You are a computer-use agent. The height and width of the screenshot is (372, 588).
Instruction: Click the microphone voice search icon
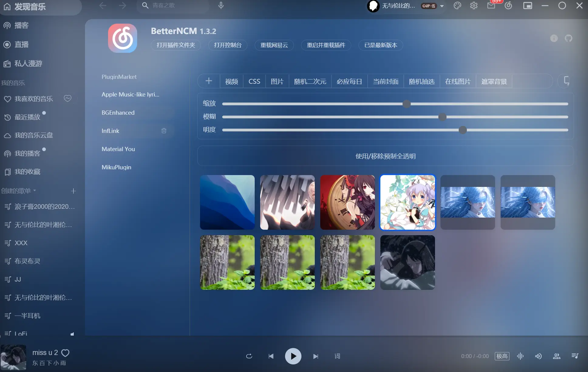221,5
